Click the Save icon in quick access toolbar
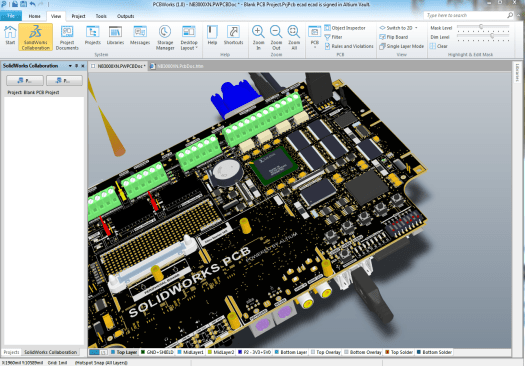The image size is (525, 366). click(23, 4)
